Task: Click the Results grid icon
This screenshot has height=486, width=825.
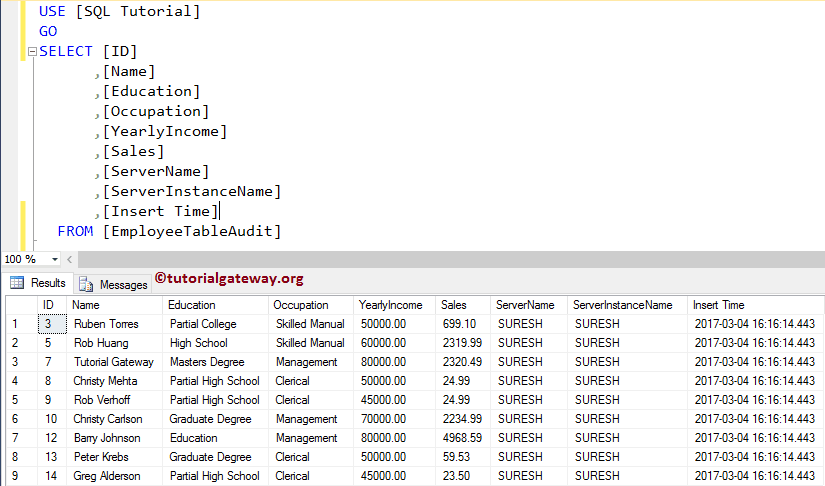Action: [x=17, y=283]
